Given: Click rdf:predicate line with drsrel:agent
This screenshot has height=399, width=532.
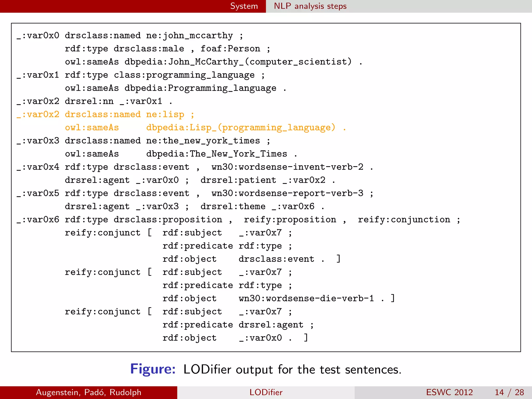Looking at the screenshot, I should tap(238, 325).
